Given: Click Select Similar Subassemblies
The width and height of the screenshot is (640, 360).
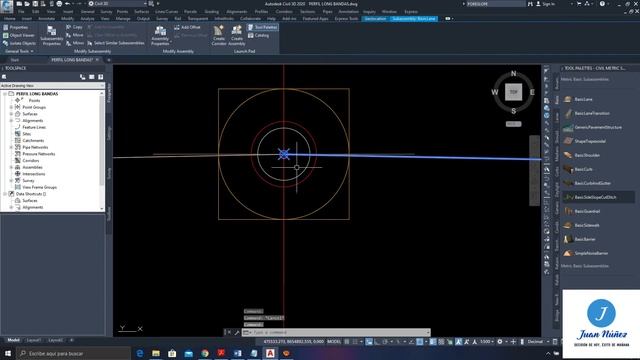Looking at the screenshot, I should point(116,43).
